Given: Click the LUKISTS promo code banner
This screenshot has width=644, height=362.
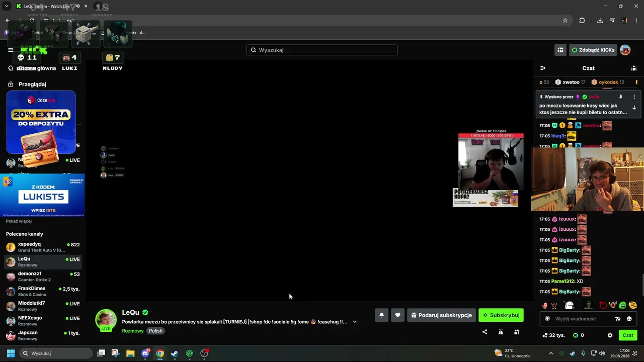Looking at the screenshot, I should pyautogui.click(x=43, y=195).
